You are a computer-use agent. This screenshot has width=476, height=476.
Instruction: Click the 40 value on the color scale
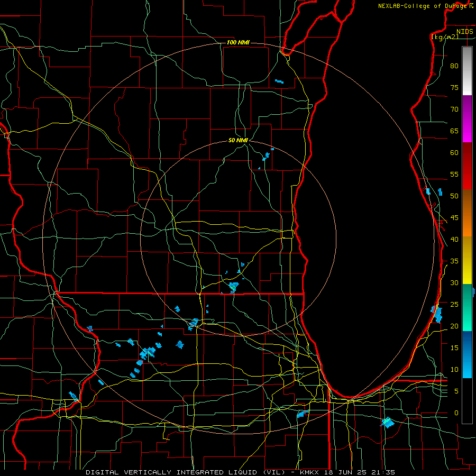[454, 239]
